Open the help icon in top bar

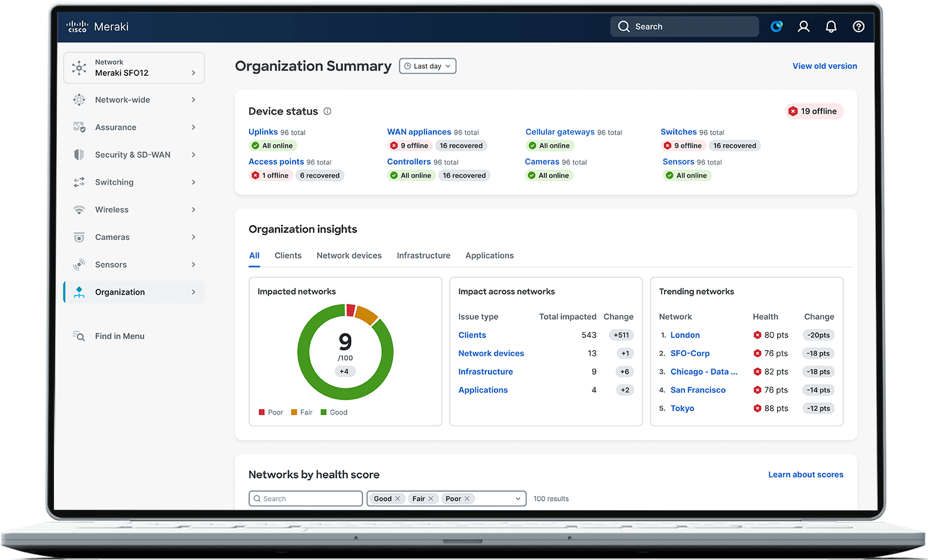coord(859,26)
